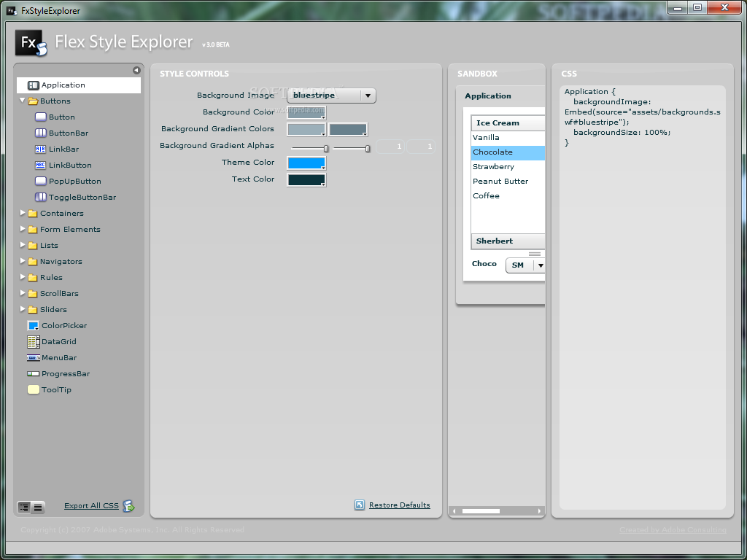Click the Restore Defaults icon
Viewport: 747px width, 560px height.
click(x=360, y=505)
